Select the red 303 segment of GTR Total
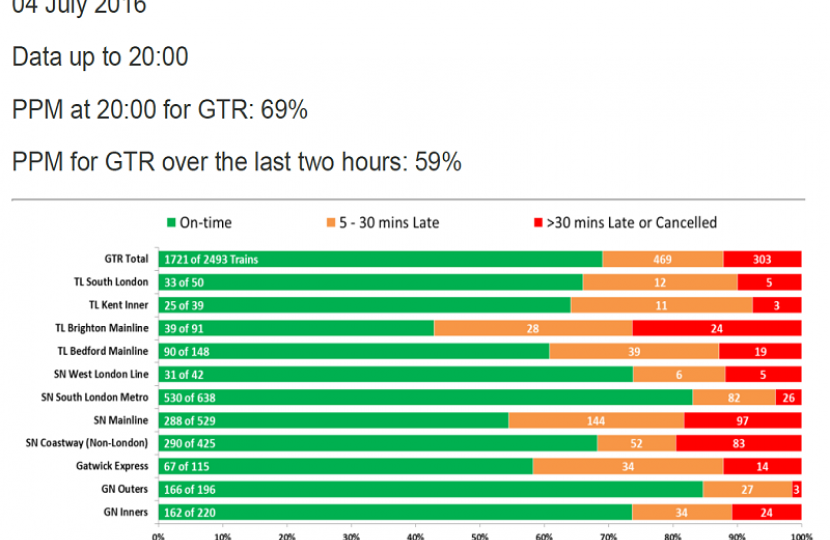Viewport: 830px width, 540px height. point(762,259)
